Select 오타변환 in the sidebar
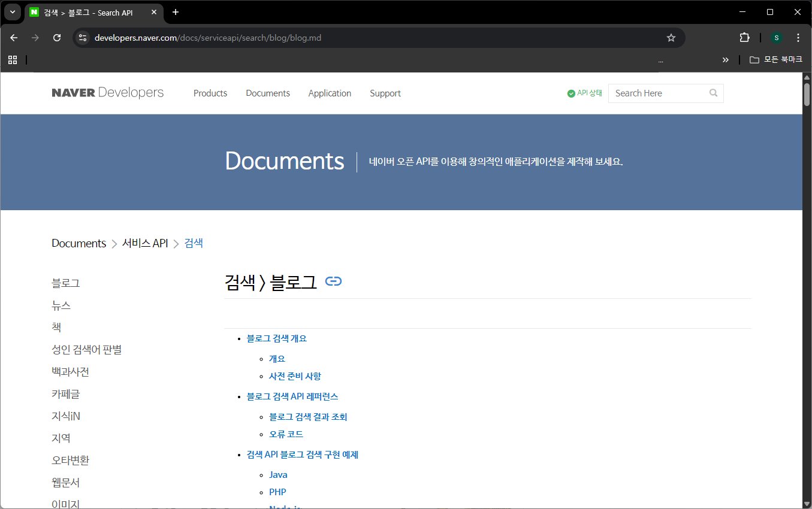The width and height of the screenshot is (812, 509). (71, 460)
